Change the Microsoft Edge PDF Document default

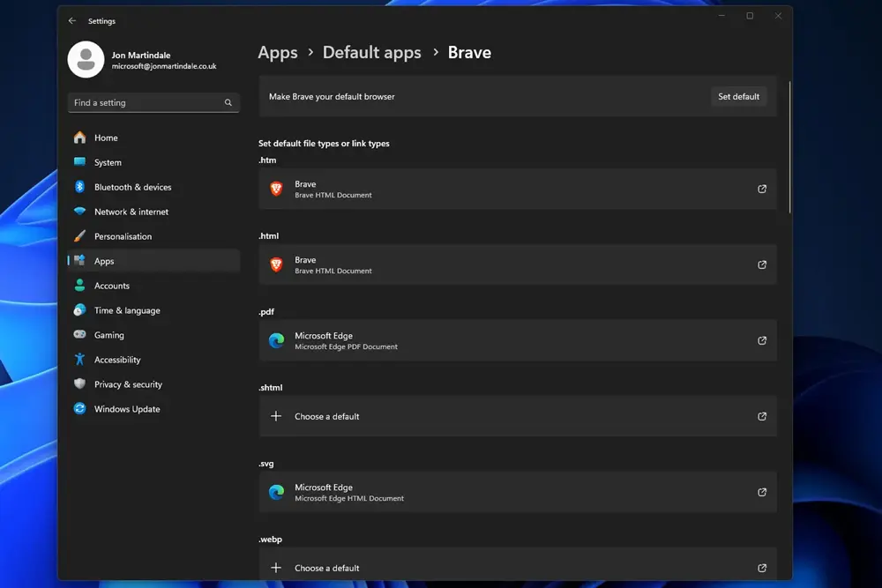tap(518, 340)
